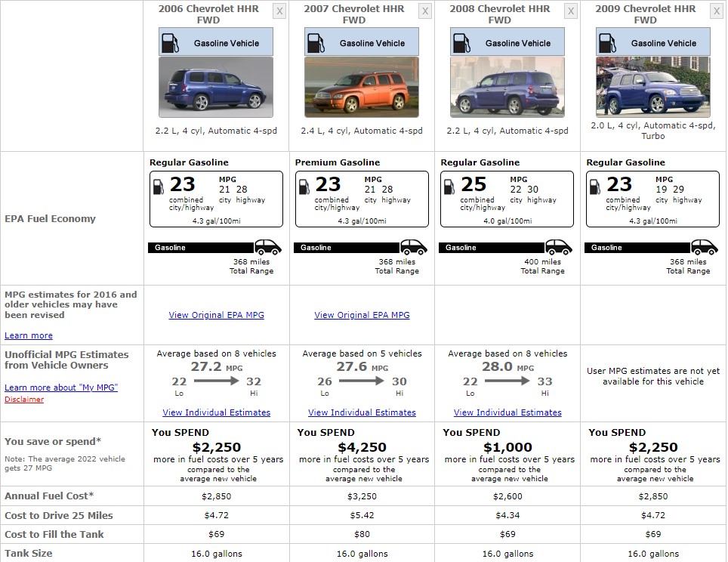Click the 25 combined MPG for 2008 HHR
Image resolution: width=728 pixels, height=562 pixels.
pos(474,184)
